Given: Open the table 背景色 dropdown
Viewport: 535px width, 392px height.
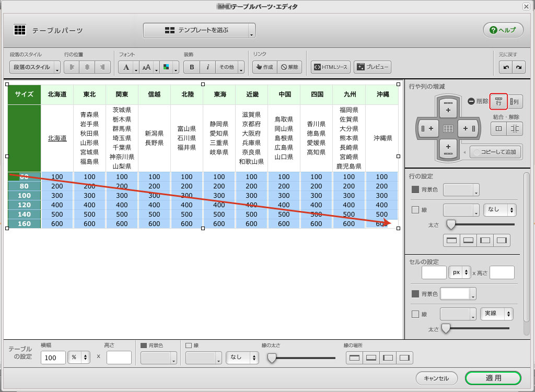Looking at the screenshot, I should [159, 358].
